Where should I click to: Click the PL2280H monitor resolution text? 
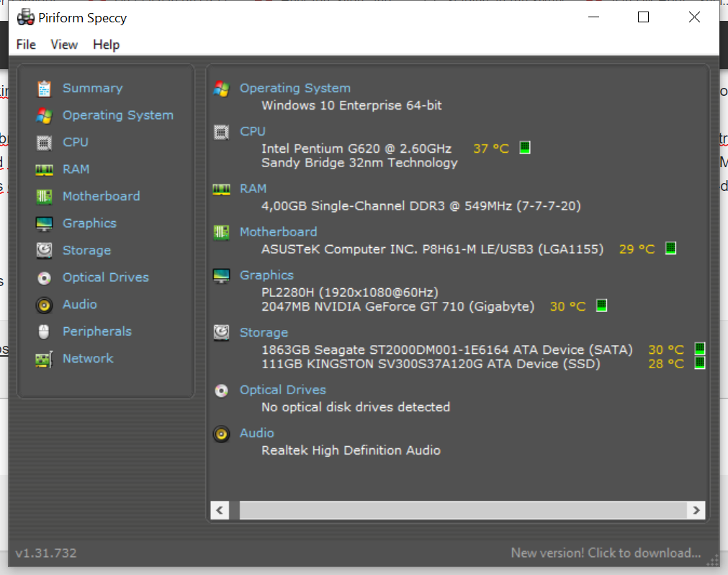(x=350, y=292)
